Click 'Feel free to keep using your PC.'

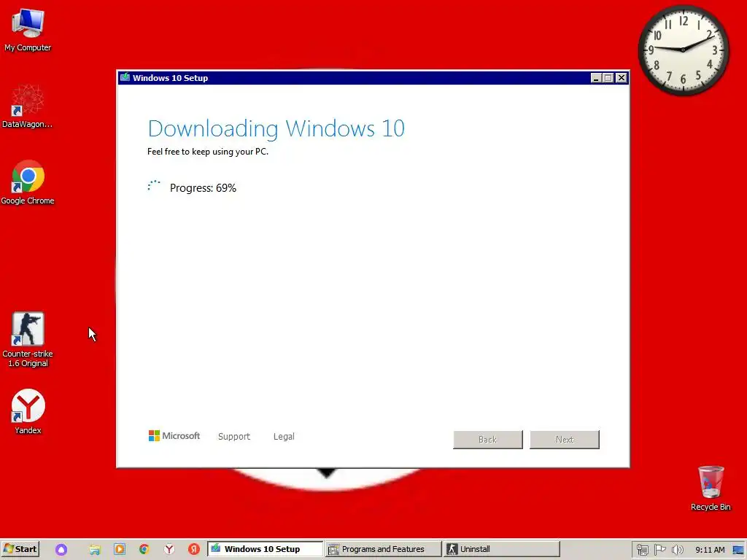tap(208, 152)
